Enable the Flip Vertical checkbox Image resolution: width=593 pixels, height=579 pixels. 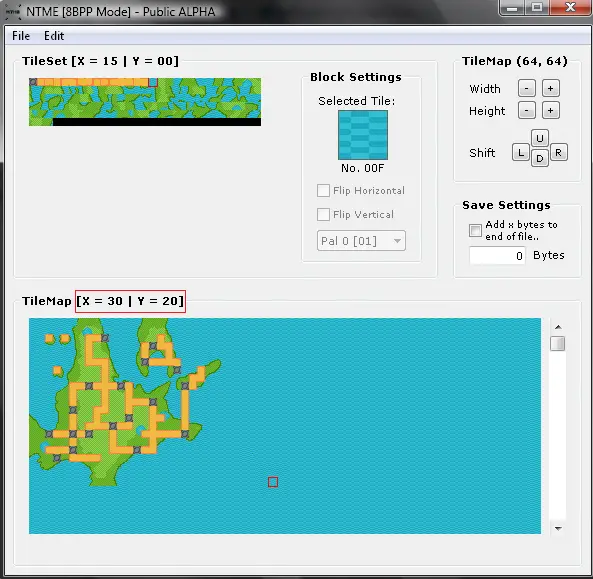[323, 214]
